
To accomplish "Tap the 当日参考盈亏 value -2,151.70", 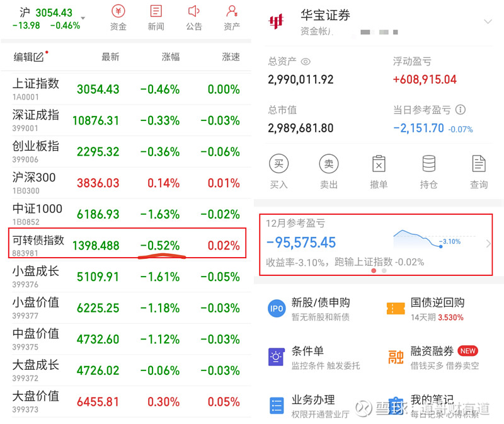I will (419, 128).
